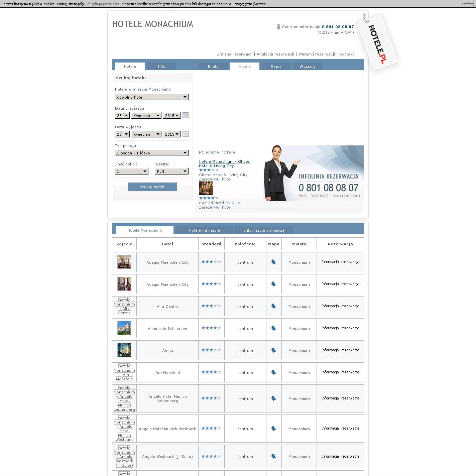This screenshot has width=476, height=476.
Task: Select the Hotele tab in search panel
Action: (130, 66)
